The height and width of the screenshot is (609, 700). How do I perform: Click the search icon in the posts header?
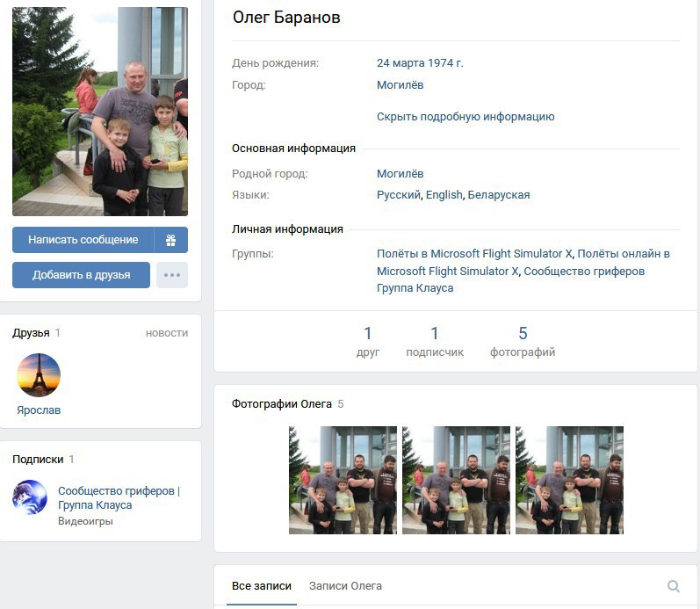674,586
